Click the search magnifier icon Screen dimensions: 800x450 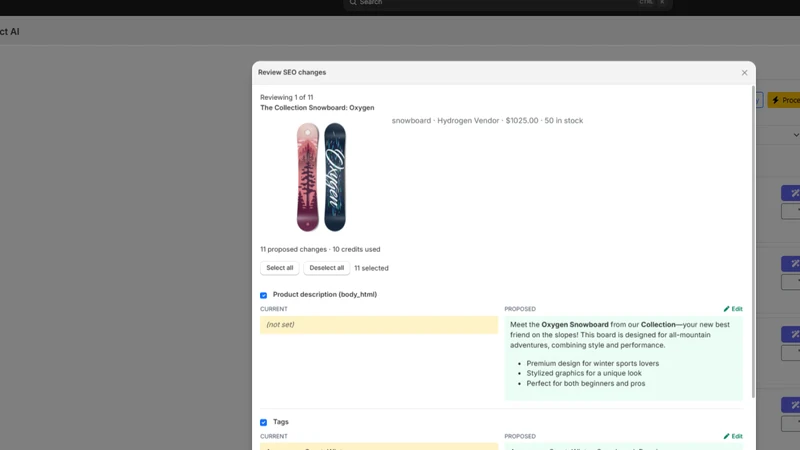[353, 3]
